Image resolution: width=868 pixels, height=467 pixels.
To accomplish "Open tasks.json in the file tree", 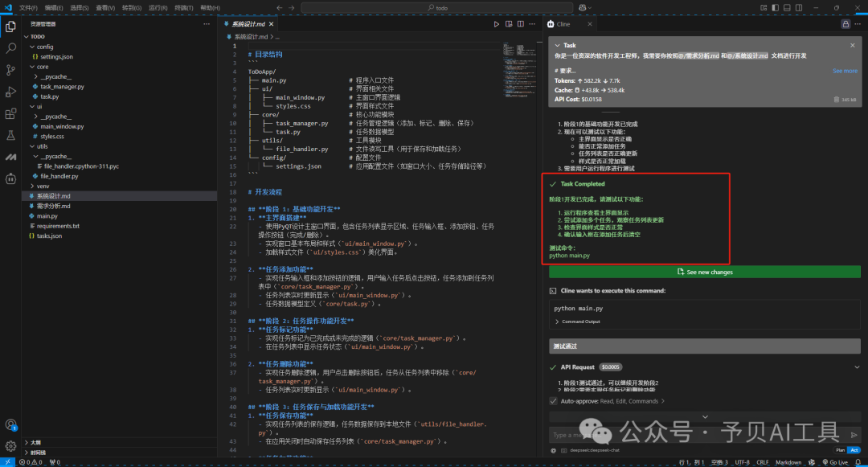I will coord(49,236).
